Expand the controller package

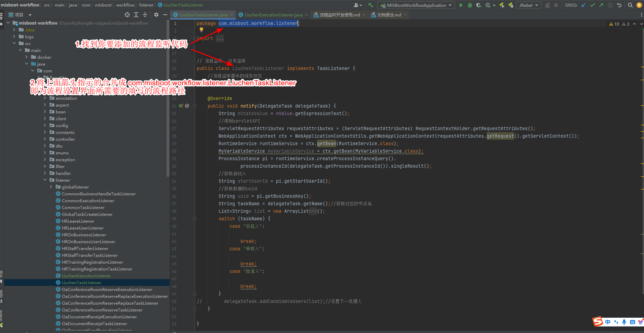click(45, 139)
